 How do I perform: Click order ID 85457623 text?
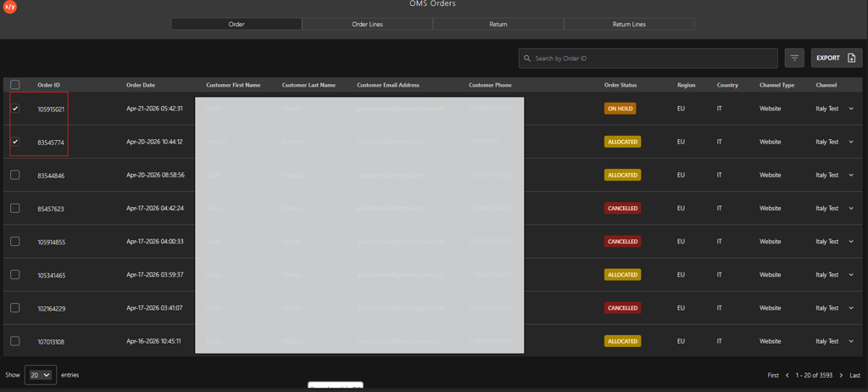pyautogui.click(x=51, y=209)
